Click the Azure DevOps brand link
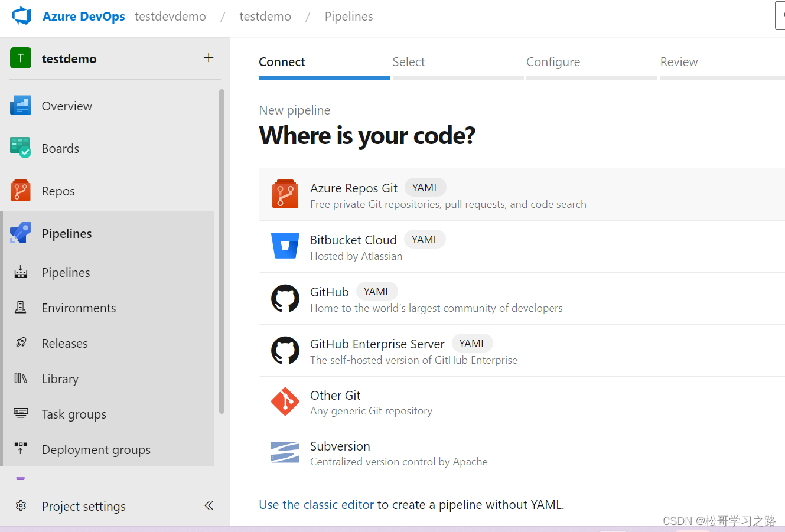This screenshot has height=532, width=785. pos(83,16)
